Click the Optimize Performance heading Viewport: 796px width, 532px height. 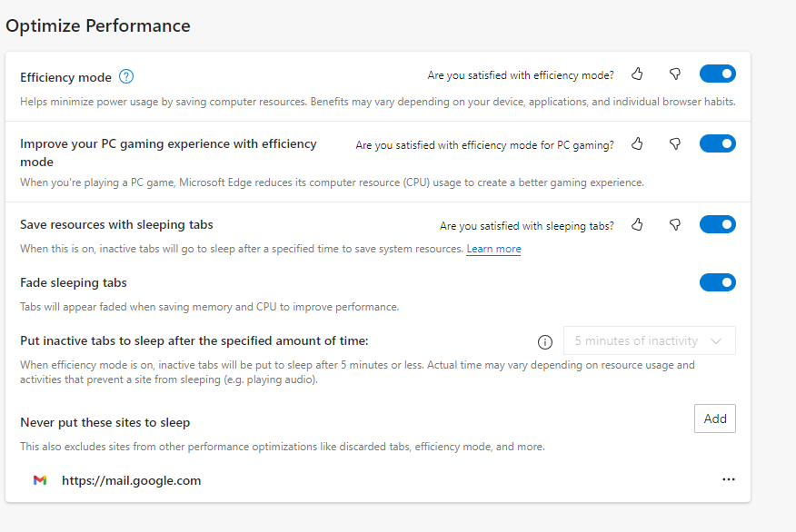pyautogui.click(x=97, y=25)
